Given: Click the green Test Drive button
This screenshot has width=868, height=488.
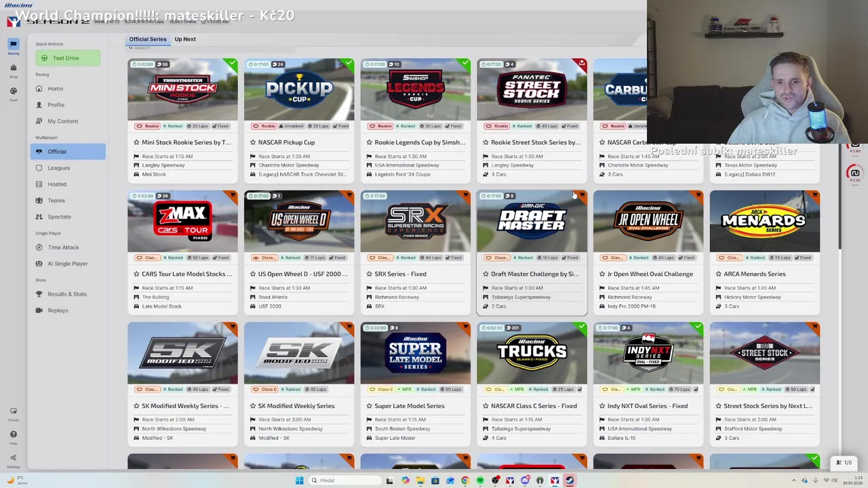Looking at the screenshot, I should point(68,58).
